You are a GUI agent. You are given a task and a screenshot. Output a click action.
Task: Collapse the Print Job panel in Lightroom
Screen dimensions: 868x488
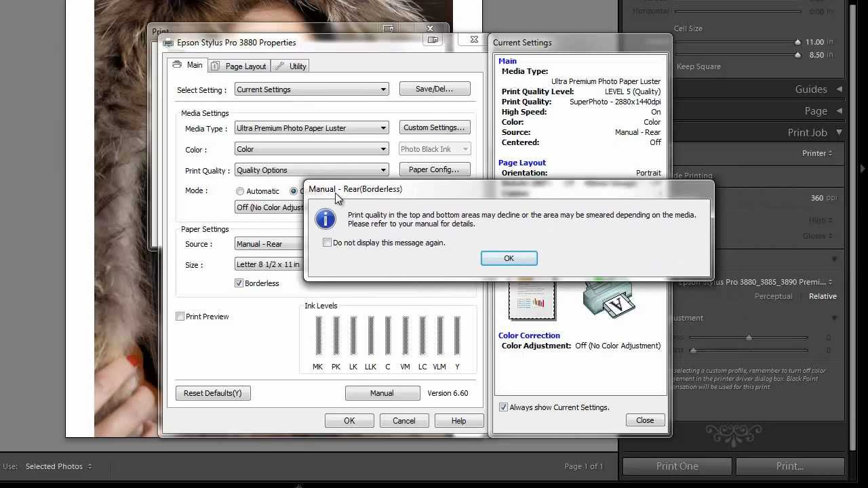(x=839, y=132)
